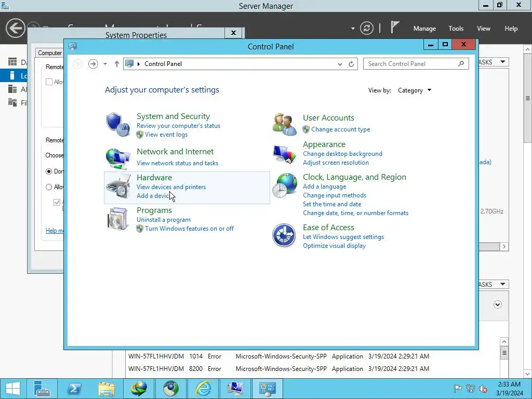Open the Network and Internet globe icon
Screen dimensions: 532x399
coord(118,158)
